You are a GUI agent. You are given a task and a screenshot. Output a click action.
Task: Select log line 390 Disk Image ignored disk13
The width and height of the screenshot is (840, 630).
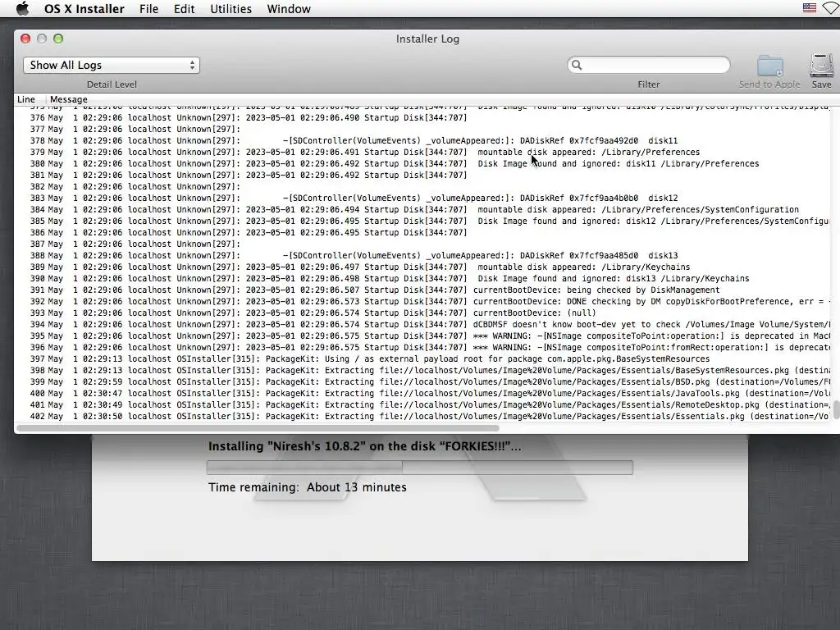[423, 279]
